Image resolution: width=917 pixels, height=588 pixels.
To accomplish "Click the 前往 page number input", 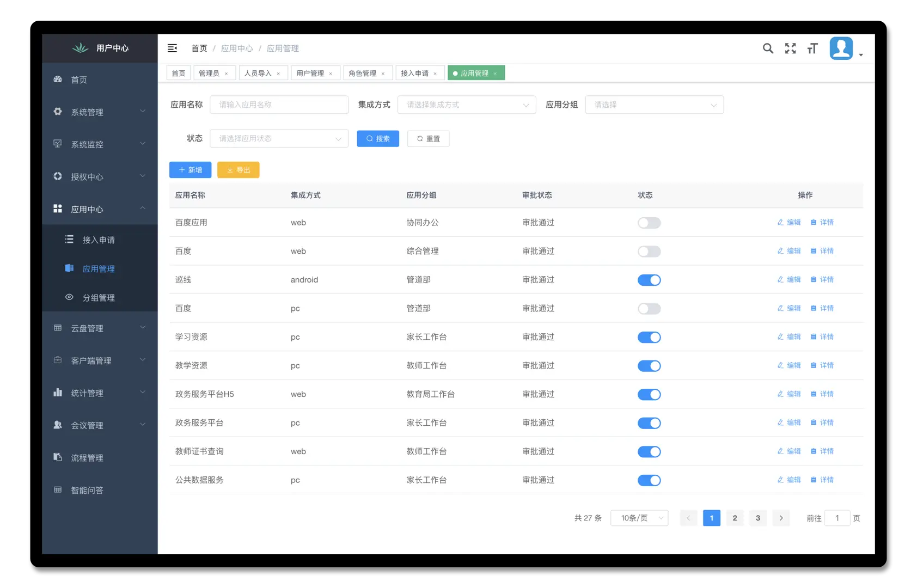I will [837, 518].
